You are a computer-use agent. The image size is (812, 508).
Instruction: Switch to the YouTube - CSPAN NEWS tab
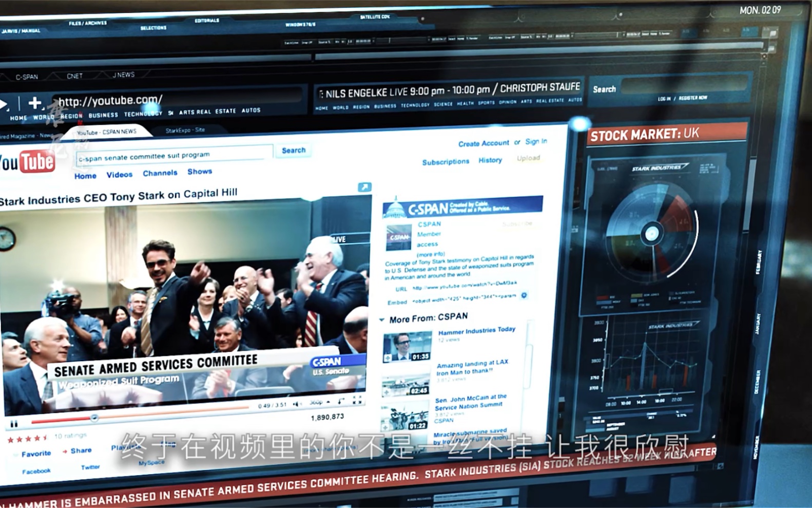pos(107,132)
